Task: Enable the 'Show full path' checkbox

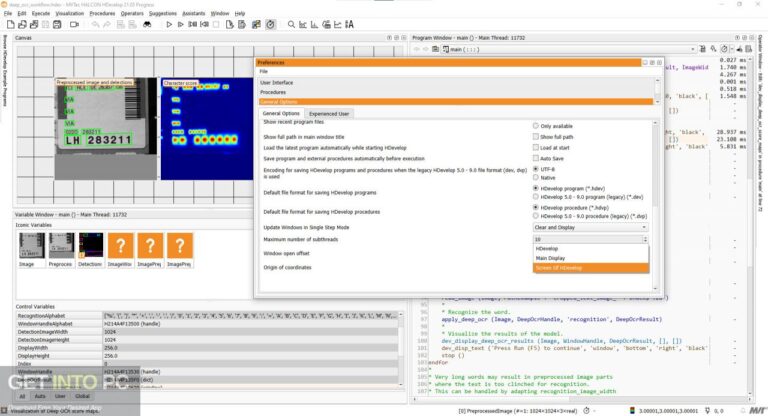Action: (x=535, y=137)
